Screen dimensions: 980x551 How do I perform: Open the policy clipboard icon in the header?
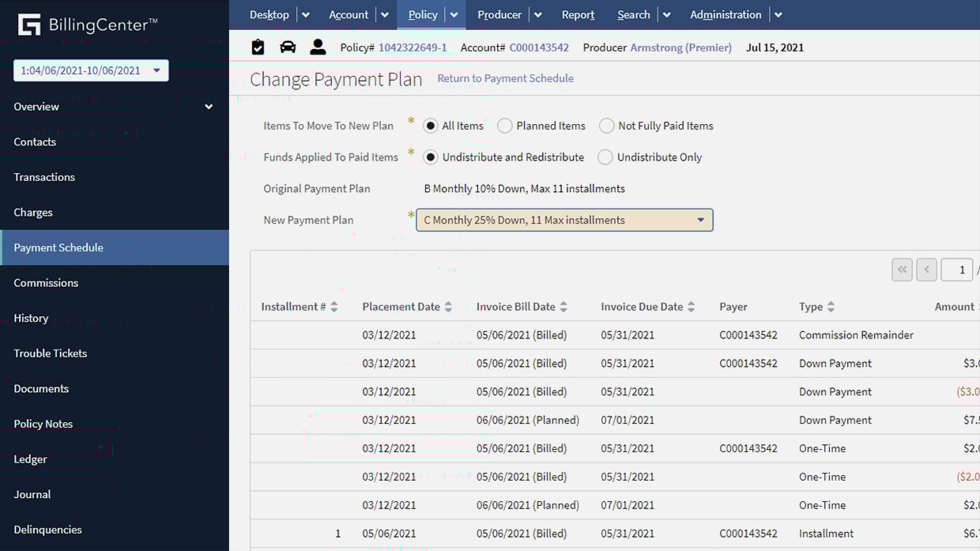tap(258, 47)
